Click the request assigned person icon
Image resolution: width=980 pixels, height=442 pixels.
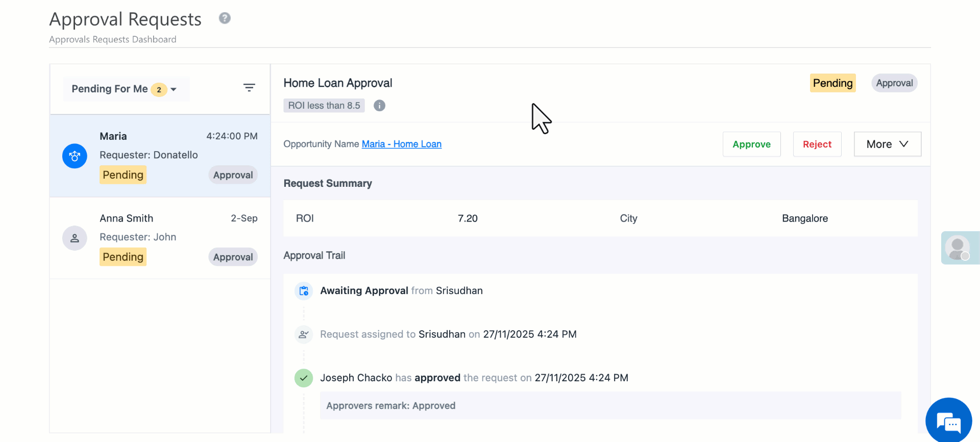[x=304, y=334]
